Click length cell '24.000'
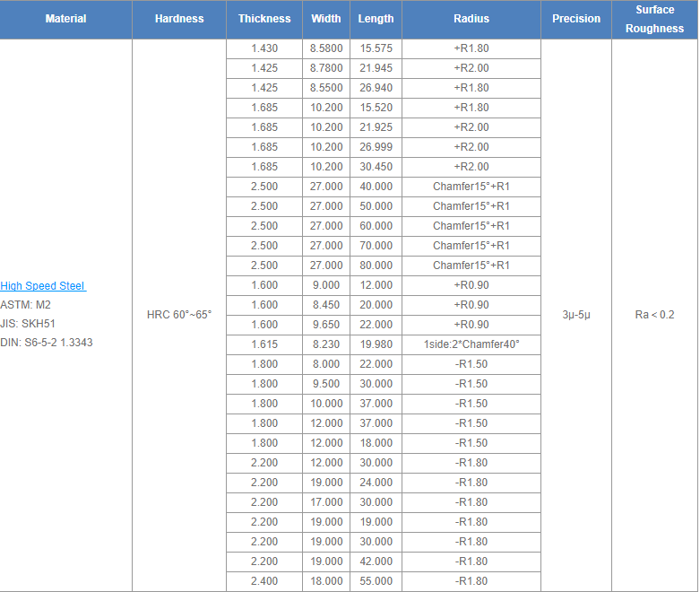The height and width of the screenshot is (592, 700). click(376, 483)
